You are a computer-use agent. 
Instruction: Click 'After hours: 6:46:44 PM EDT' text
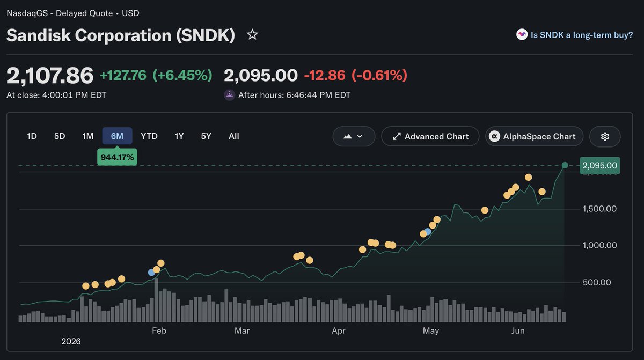tap(294, 95)
